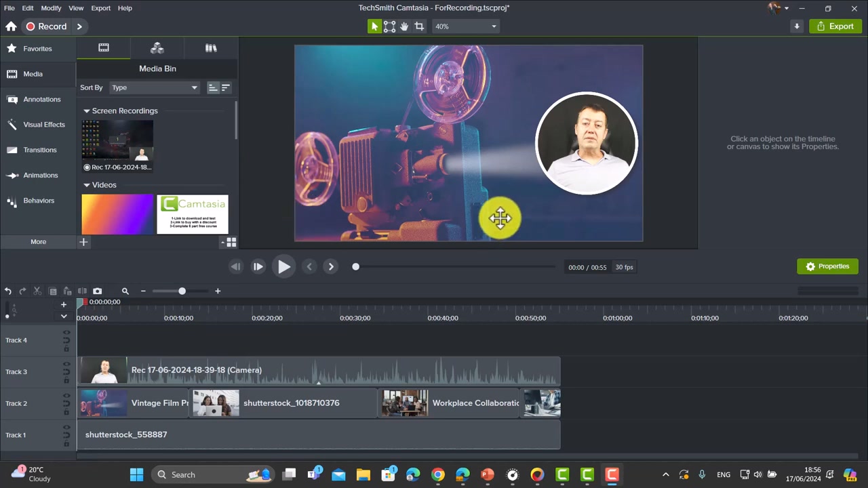Expand track options with the chevron below plus
868x488 pixels.
point(64,317)
